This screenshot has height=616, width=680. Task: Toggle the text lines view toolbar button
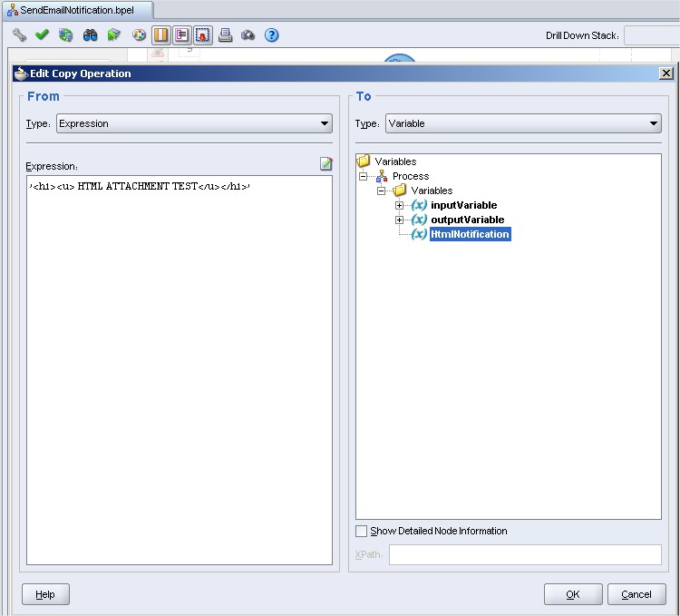182,35
